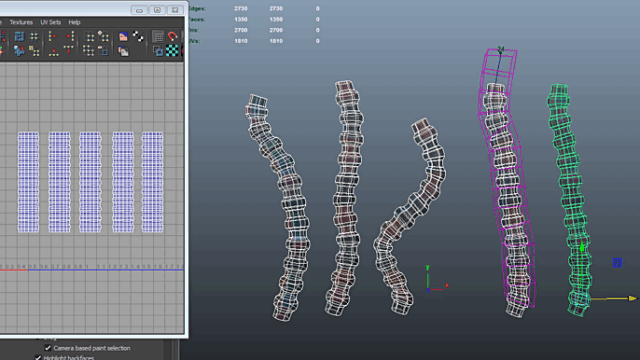Screen dimensions: 640x360
Task: Minimize the UV Texture Editor window
Action: point(139,10)
